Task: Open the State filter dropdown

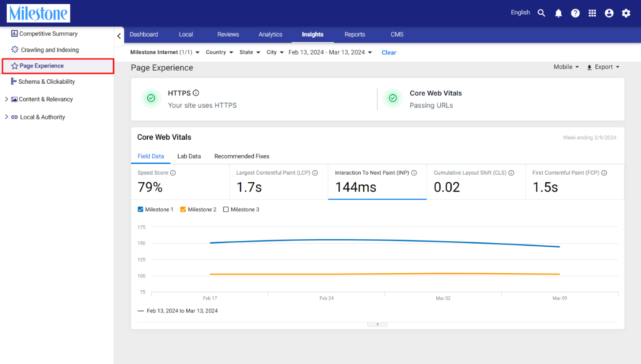Action: coord(250,52)
